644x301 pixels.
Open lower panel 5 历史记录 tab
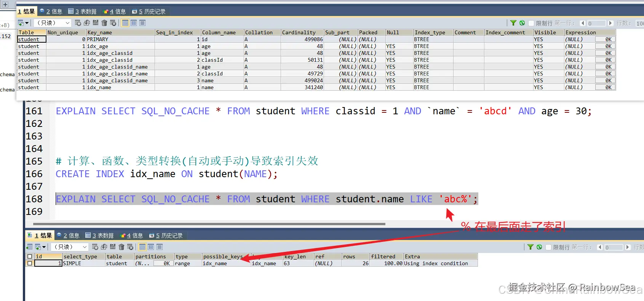(166, 235)
